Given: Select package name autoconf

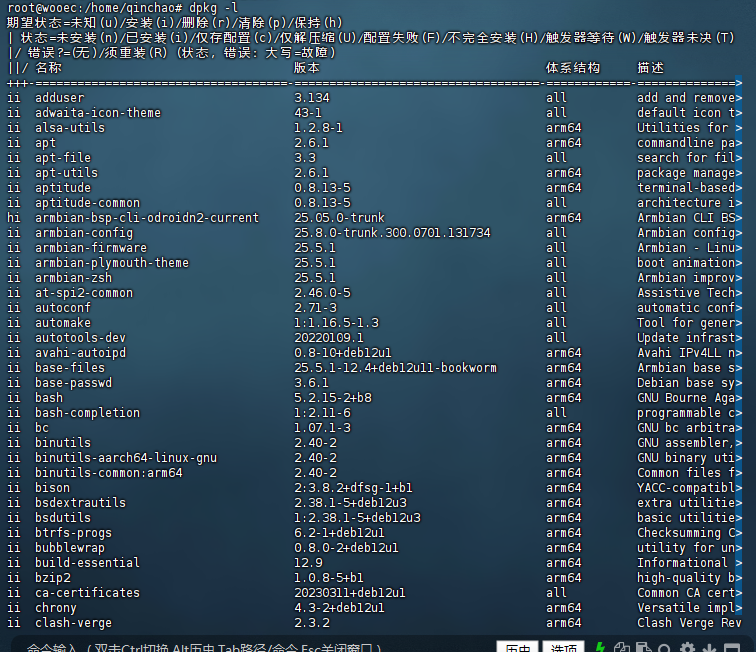Looking at the screenshot, I should [x=63, y=308].
